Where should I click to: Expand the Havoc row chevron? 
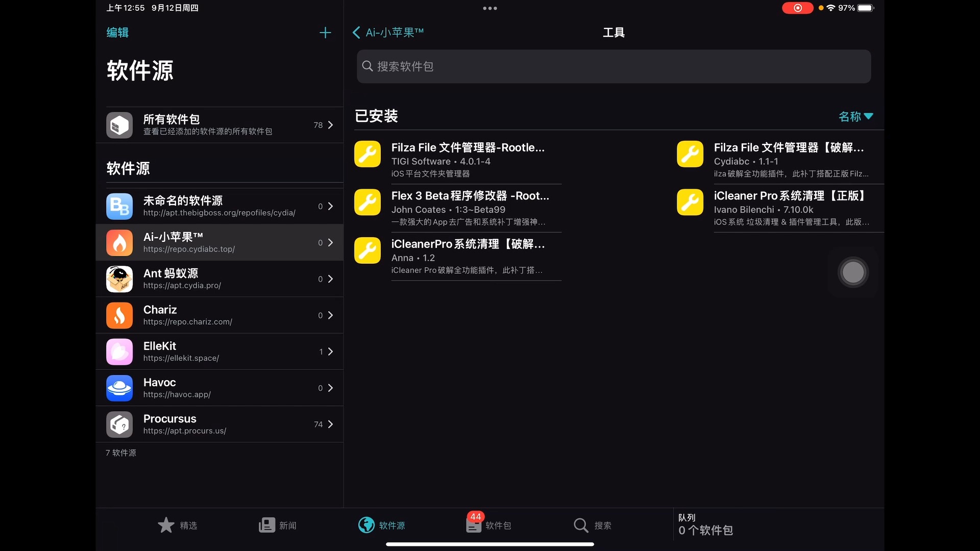[331, 388]
